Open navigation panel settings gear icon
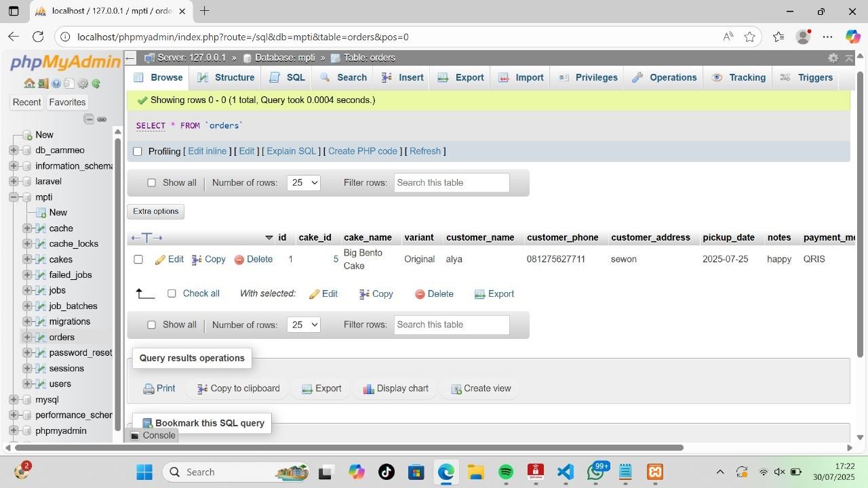 point(83,83)
